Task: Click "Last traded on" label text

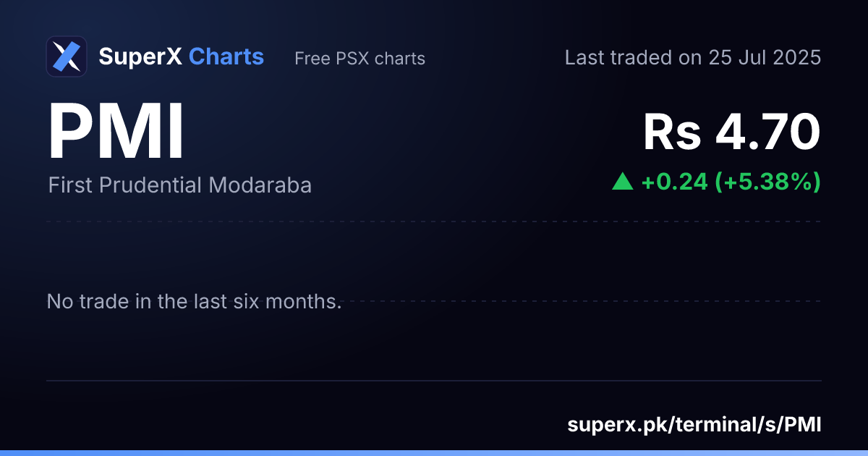Action: pyautogui.click(x=632, y=58)
